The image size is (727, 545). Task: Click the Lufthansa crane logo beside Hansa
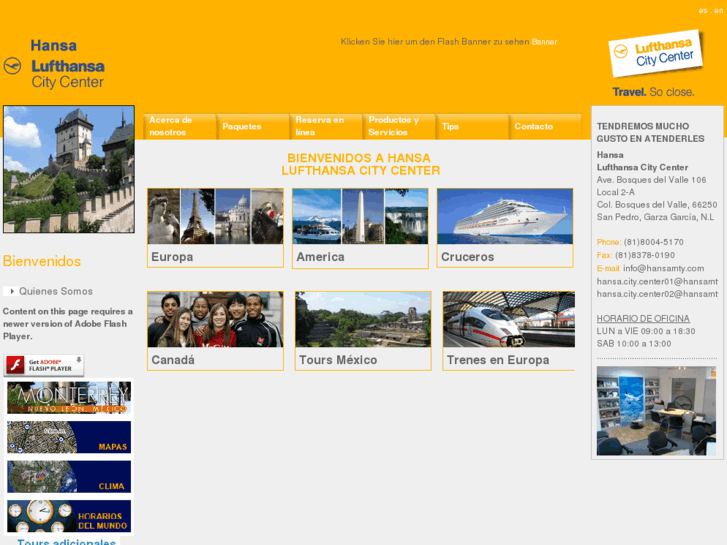click(12, 66)
